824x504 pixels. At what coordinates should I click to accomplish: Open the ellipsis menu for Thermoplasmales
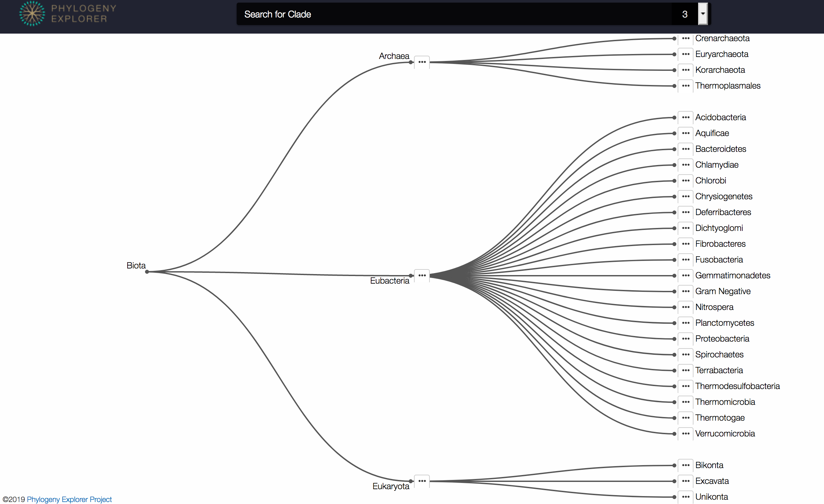coord(686,86)
